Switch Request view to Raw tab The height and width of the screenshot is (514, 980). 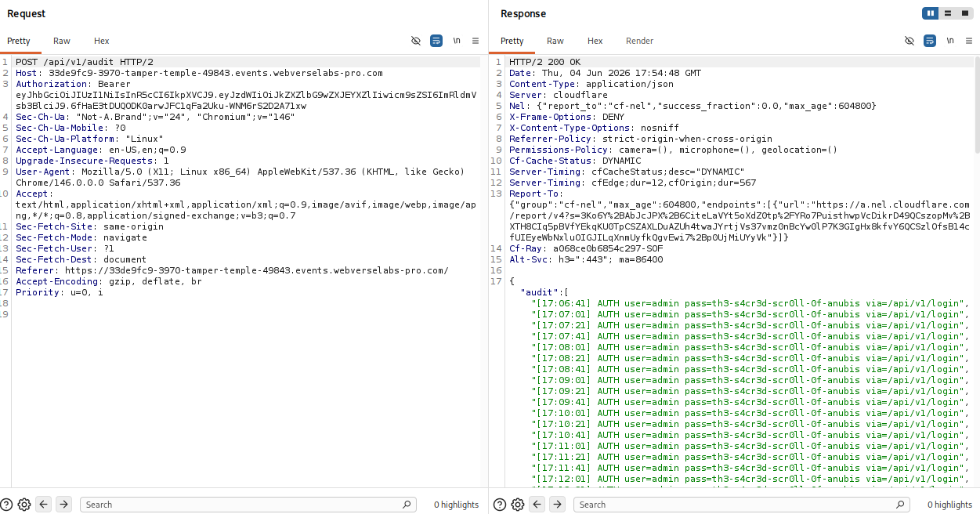[62, 41]
